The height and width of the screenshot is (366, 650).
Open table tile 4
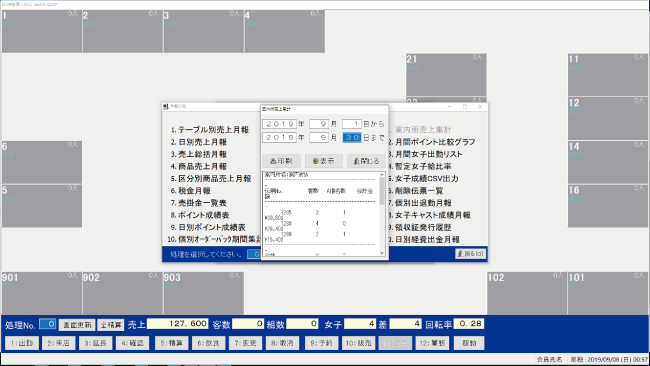pyautogui.click(x=284, y=32)
